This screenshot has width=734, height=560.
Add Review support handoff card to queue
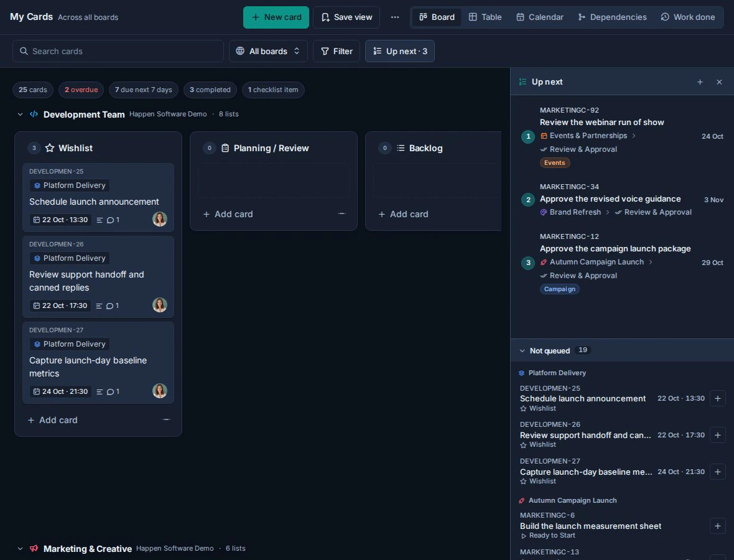pyautogui.click(x=717, y=435)
